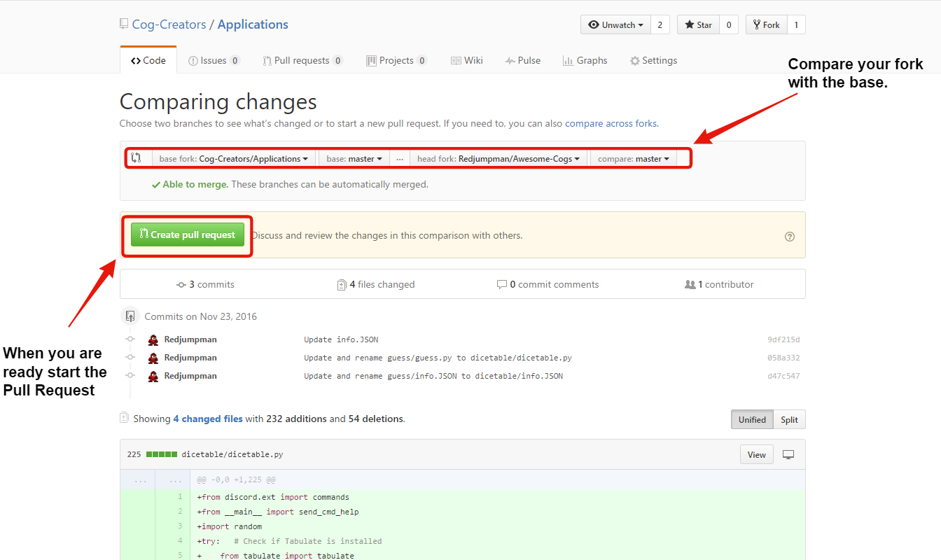Click the 54 deletions text

pyautogui.click(x=376, y=419)
